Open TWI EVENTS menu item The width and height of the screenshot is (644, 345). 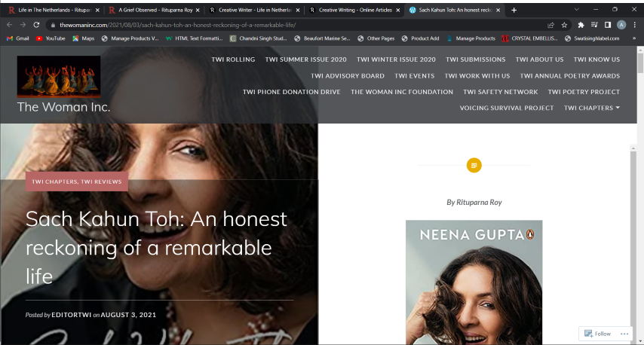coord(415,76)
